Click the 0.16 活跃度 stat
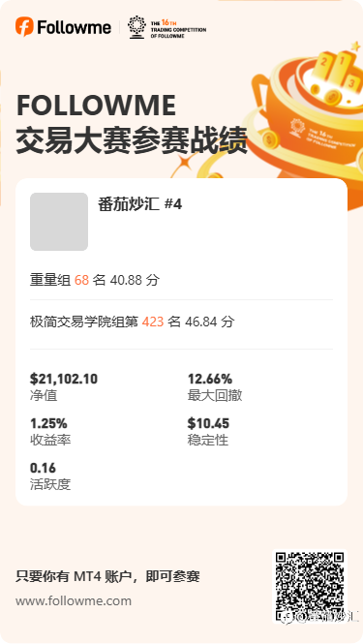This screenshot has height=644, width=363. 50,476
